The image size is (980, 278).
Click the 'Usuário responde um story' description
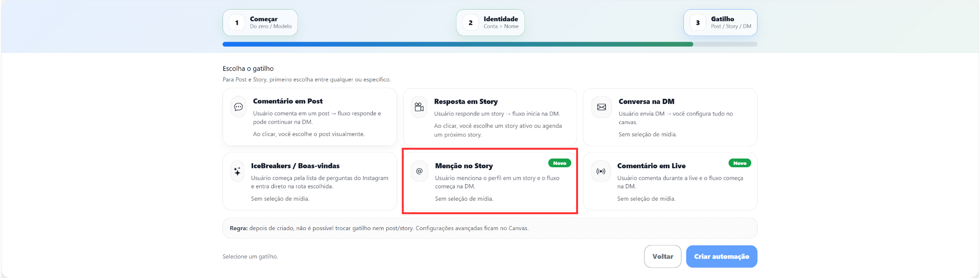click(x=497, y=114)
